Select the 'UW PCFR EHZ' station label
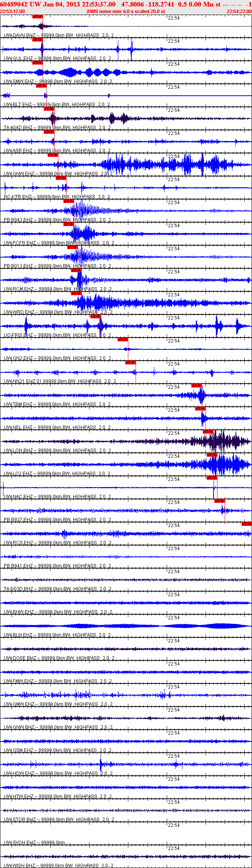252x868 pixels. pyautogui.click(x=20, y=243)
